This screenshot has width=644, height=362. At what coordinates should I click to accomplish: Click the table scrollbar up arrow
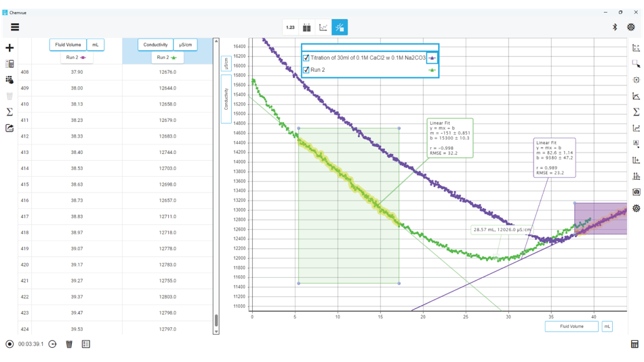[x=216, y=41]
